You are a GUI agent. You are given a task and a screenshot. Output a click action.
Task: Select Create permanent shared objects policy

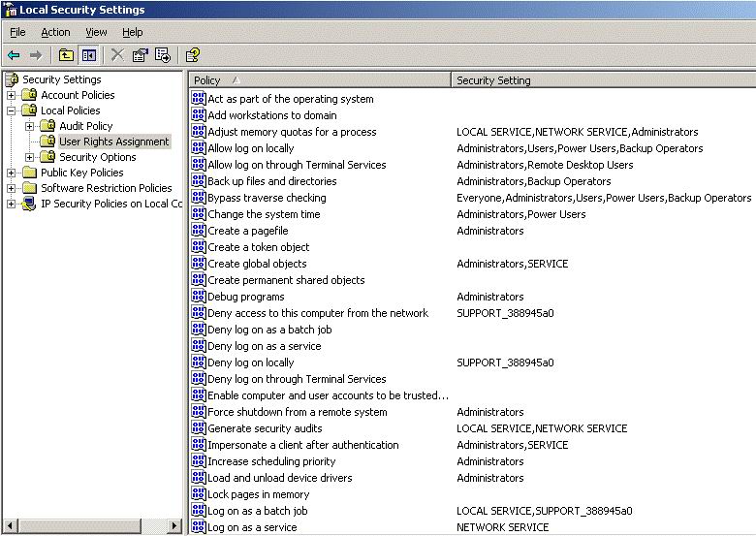point(286,279)
